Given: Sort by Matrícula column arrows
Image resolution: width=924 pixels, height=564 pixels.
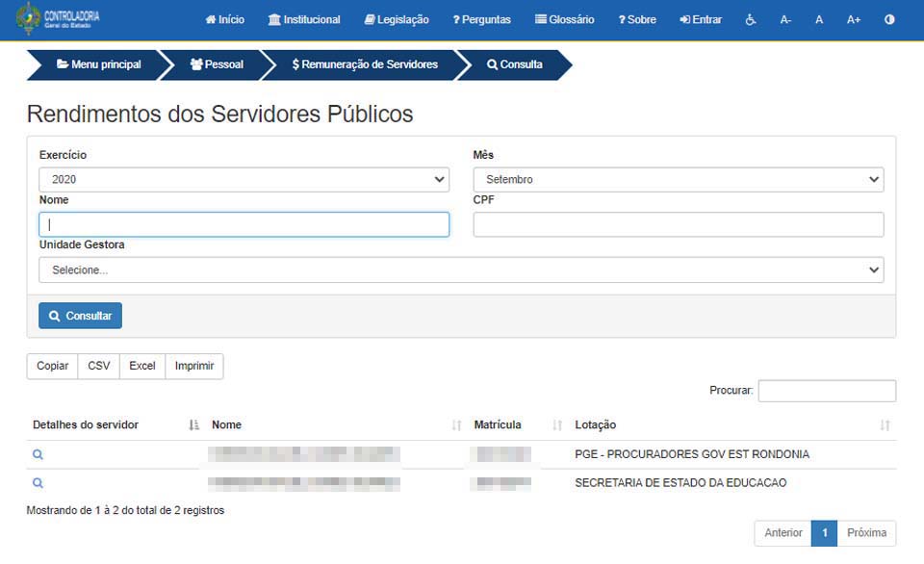Looking at the screenshot, I should pyautogui.click(x=557, y=425).
